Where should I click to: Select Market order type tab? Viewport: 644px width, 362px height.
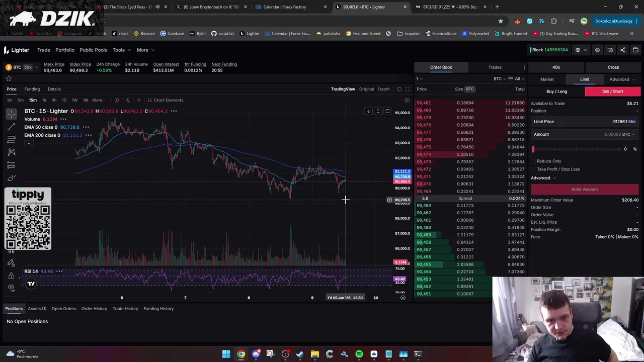tap(547, 79)
